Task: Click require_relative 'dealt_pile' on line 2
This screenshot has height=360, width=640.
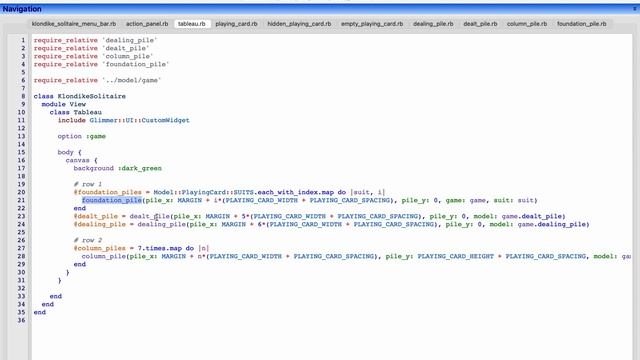Action: pos(91,48)
